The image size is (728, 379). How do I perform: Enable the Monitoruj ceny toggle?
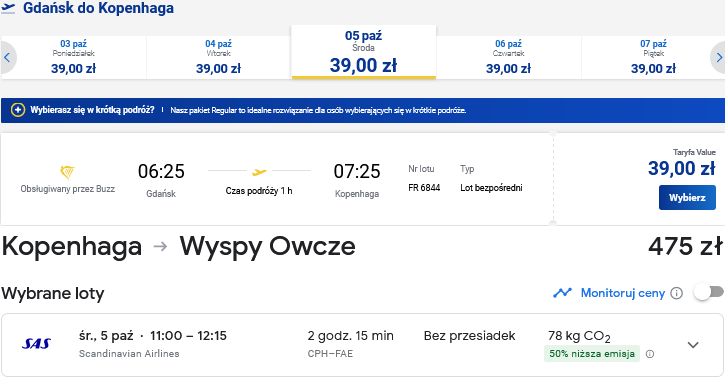tap(708, 292)
